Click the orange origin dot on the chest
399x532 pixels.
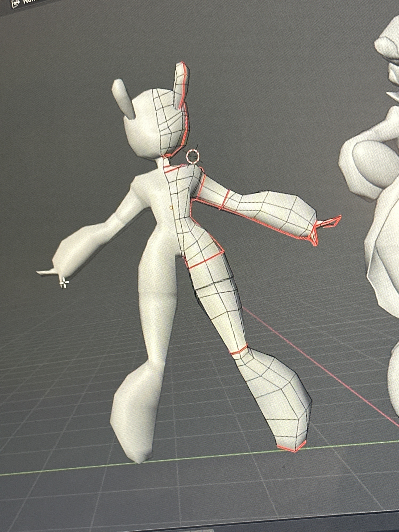tap(171, 207)
